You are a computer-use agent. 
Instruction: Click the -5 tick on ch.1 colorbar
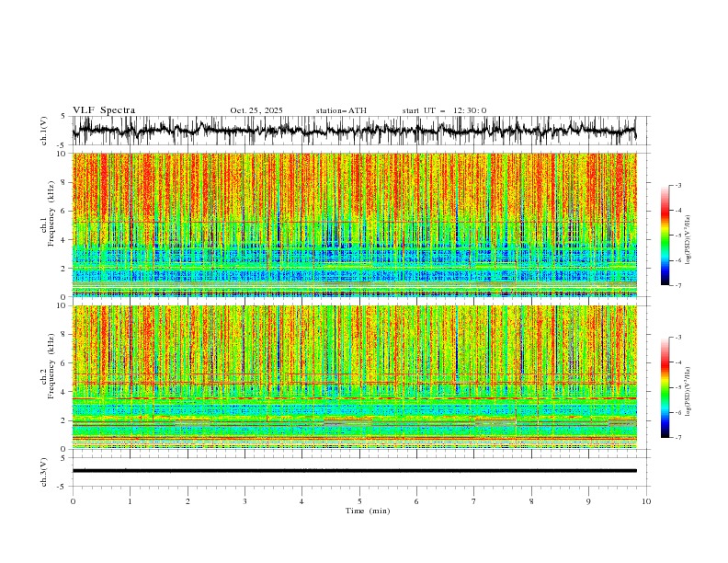point(677,236)
